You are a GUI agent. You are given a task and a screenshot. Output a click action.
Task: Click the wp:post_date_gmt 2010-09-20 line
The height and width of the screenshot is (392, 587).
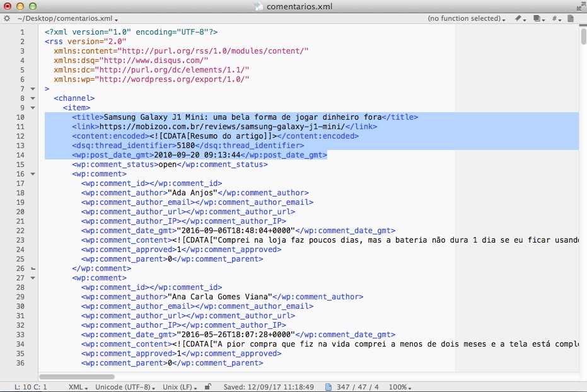[x=199, y=155]
